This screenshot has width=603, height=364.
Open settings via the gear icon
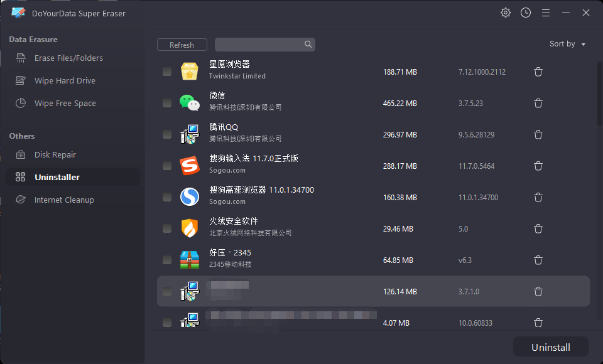click(506, 13)
